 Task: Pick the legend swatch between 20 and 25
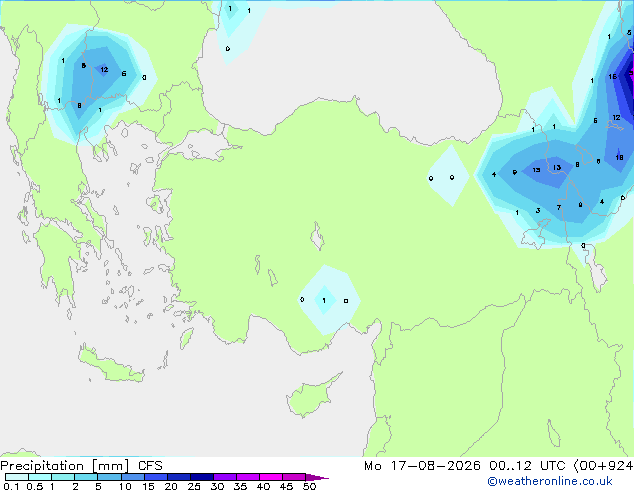pyautogui.click(x=179, y=477)
